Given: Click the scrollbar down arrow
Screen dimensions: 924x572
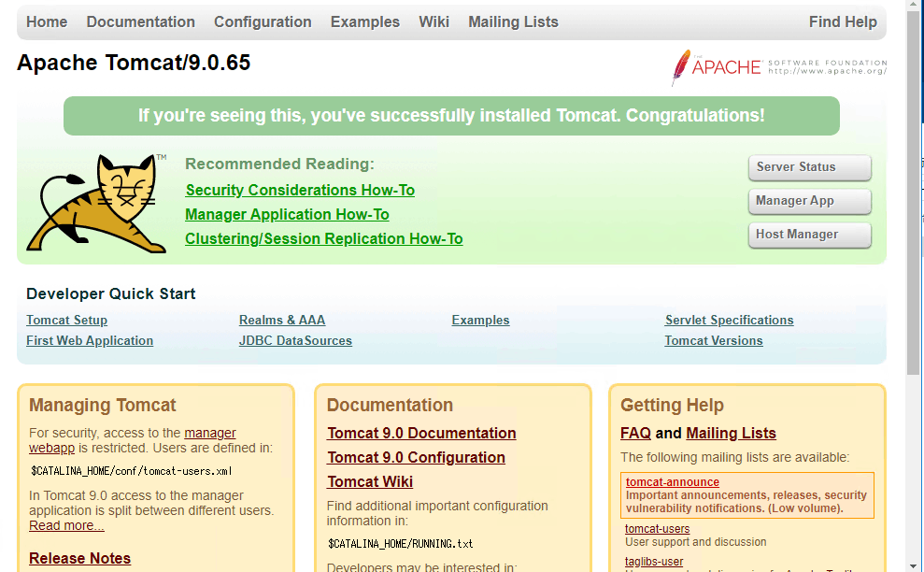Looking at the screenshot, I should (913, 566).
